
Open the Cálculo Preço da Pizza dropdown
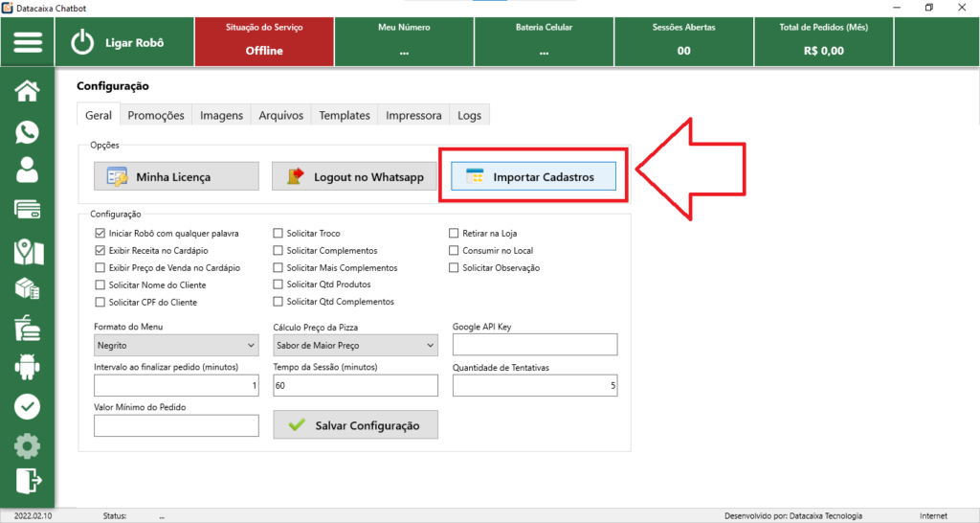click(354, 345)
